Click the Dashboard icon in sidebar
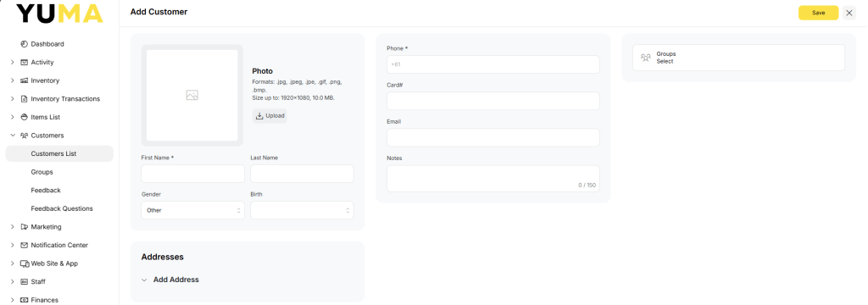868x305 pixels. click(24, 44)
